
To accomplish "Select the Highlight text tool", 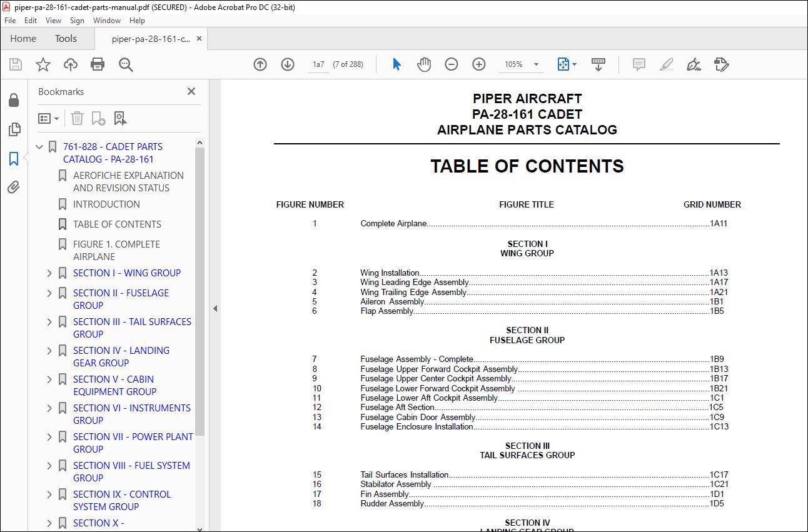I will [x=667, y=64].
